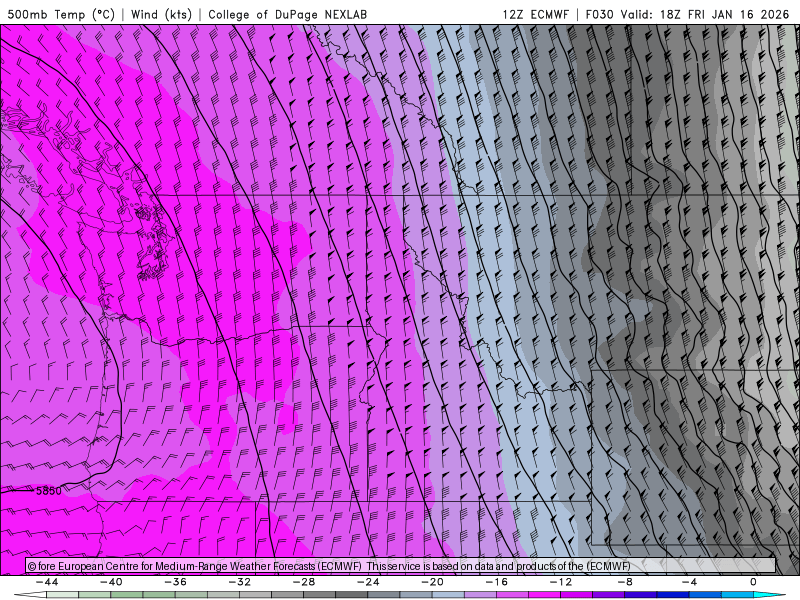Image resolution: width=800 pixels, height=600 pixels.
Task: Click the "-28" colorbar tick label
Action: 304,582
